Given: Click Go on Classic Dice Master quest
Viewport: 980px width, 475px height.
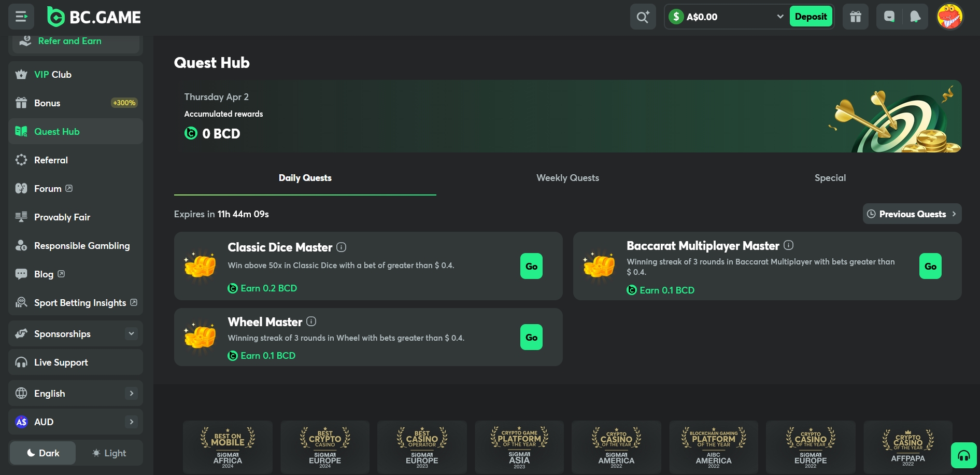Looking at the screenshot, I should pyautogui.click(x=531, y=266).
